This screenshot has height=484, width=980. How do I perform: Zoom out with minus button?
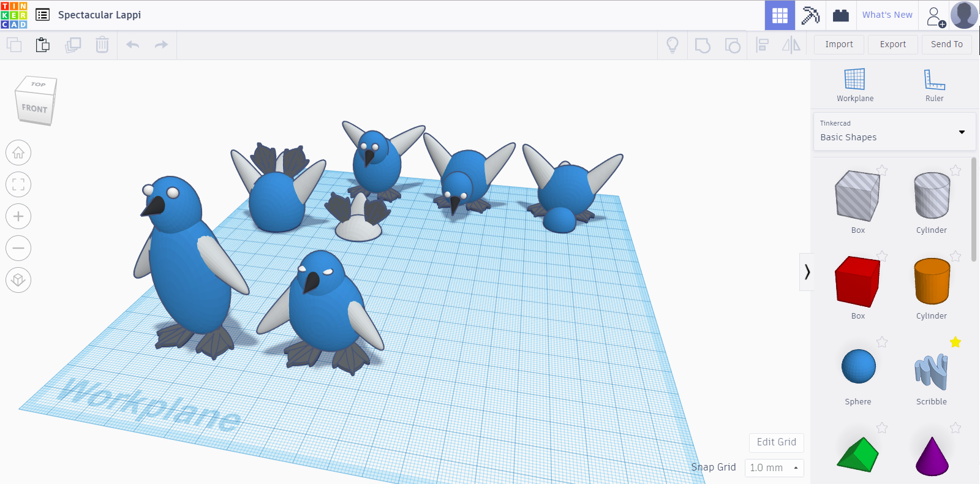click(x=18, y=248)
